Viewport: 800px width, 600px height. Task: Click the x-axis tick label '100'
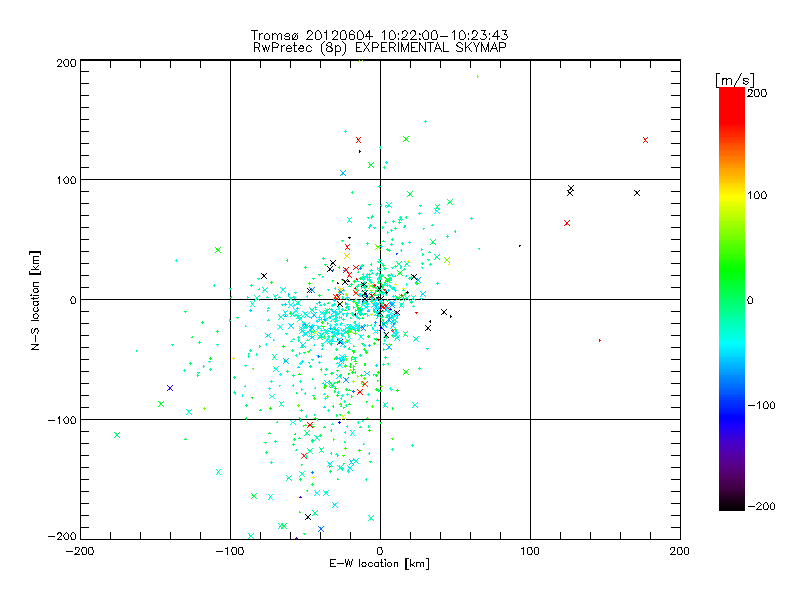pyautogui.click(x=530, y=551)
